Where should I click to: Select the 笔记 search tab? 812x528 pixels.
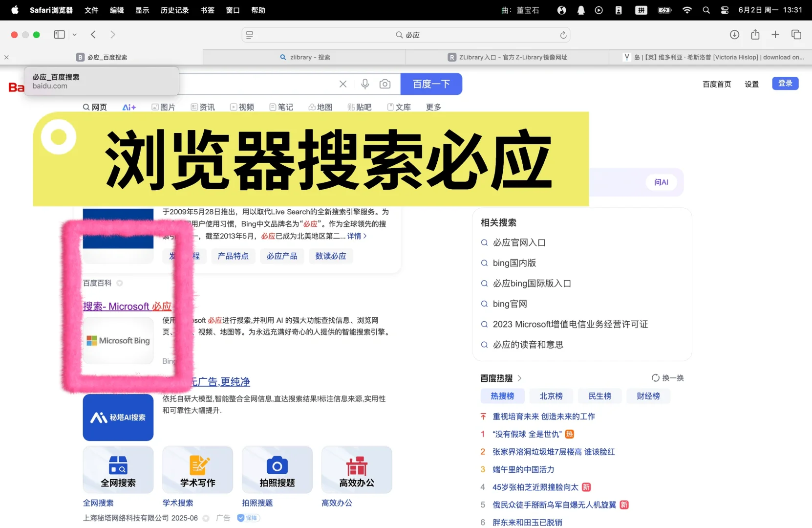(281, 107)
